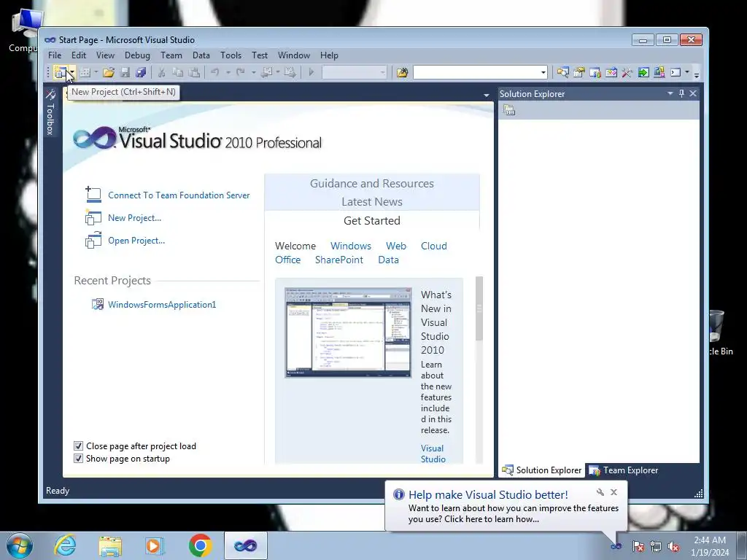
Task: Click Connect To Team Foundation Server link
Action: click(x=179, y=195)
